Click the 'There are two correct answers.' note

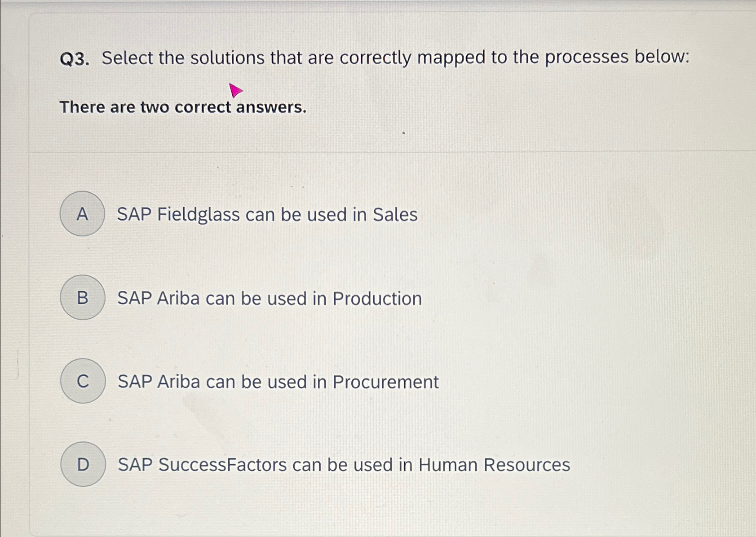(183, 107)
